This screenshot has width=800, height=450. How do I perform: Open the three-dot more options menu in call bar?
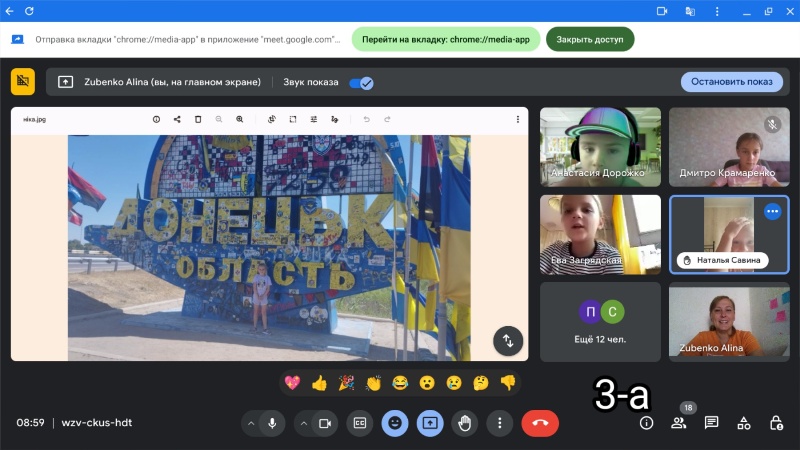pyautogui.click(x=499, y=423)
